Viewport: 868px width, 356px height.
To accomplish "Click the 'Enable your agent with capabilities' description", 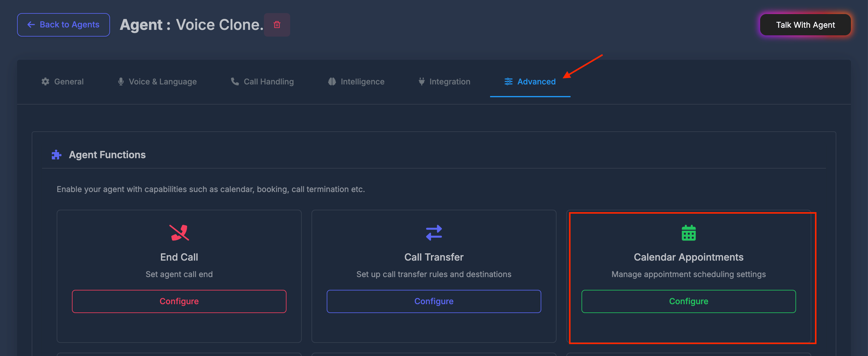I will (211, 190).
